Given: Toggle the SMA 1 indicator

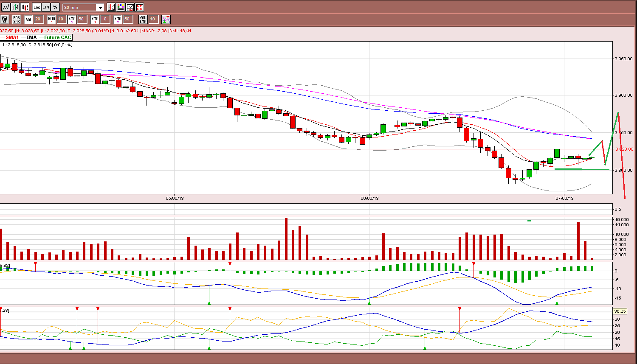Looking at the screenshot, I should 95,19.
